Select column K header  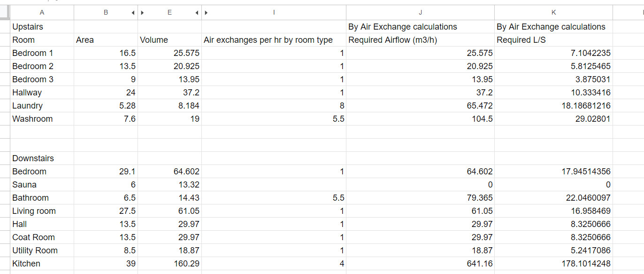[553, 13]
